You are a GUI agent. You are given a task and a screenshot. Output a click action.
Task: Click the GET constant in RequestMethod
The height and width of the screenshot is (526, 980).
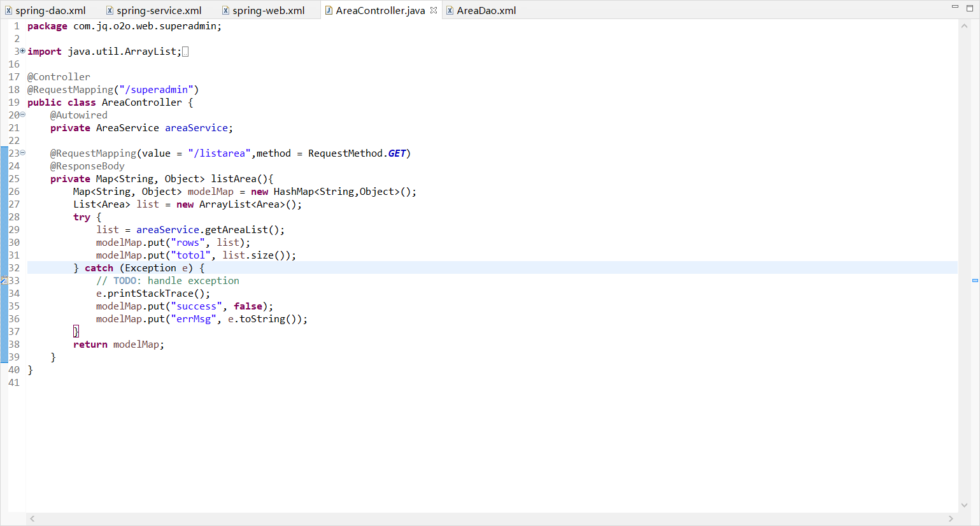coord(397,153)
